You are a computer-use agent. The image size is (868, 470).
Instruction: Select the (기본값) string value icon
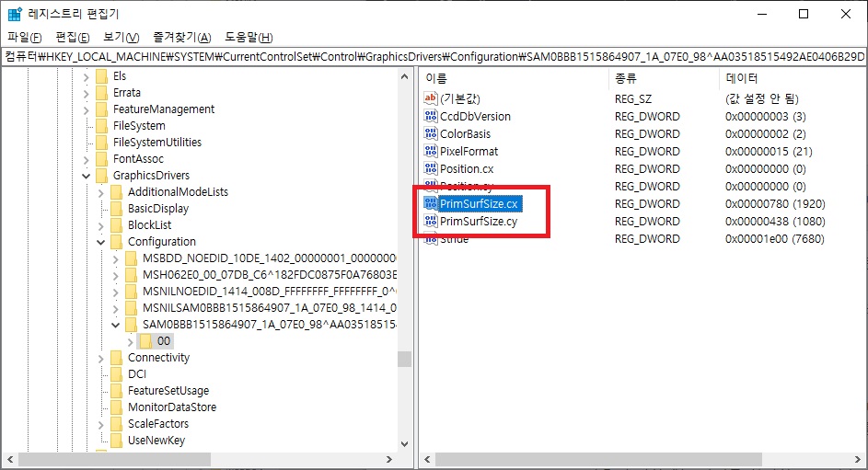430,98
